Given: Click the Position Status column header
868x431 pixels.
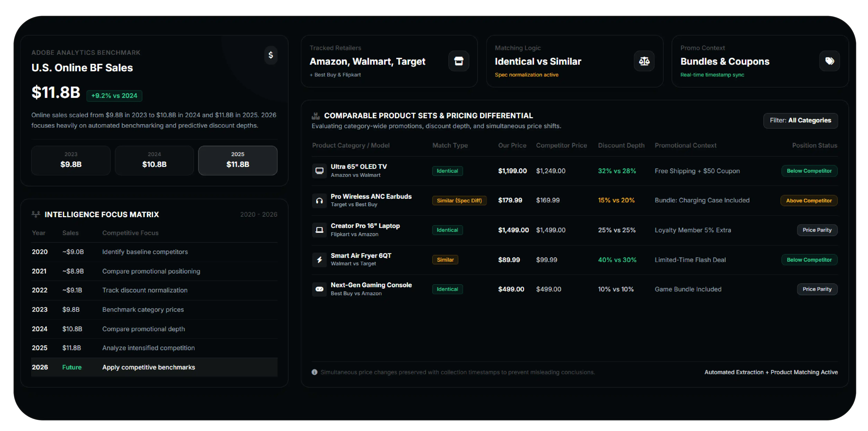Looking at the screenshot, I should click(814, 145).
